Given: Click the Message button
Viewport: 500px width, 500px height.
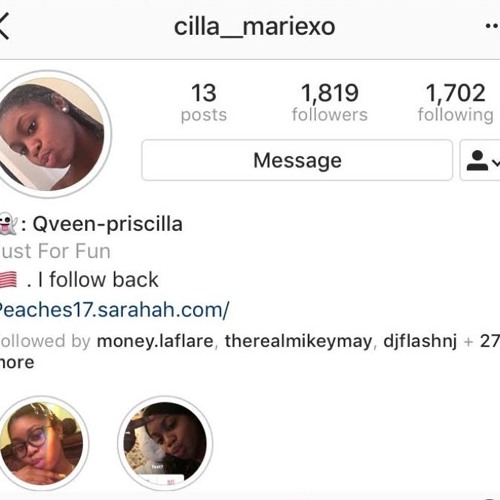Looking at the screenshot, I should [x=297, y=160].
